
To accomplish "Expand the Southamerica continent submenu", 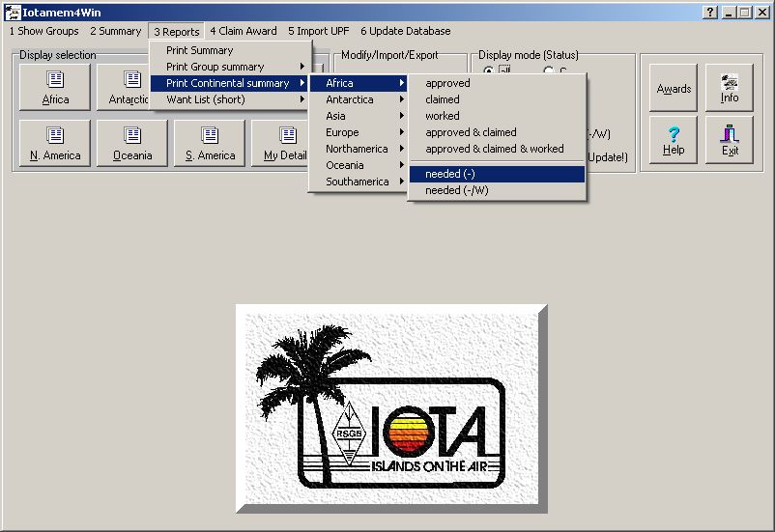I will [359, 182].
